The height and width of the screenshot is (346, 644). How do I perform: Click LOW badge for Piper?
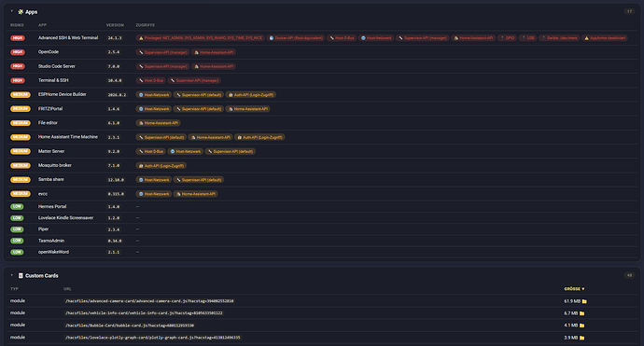tap(17, 229)
